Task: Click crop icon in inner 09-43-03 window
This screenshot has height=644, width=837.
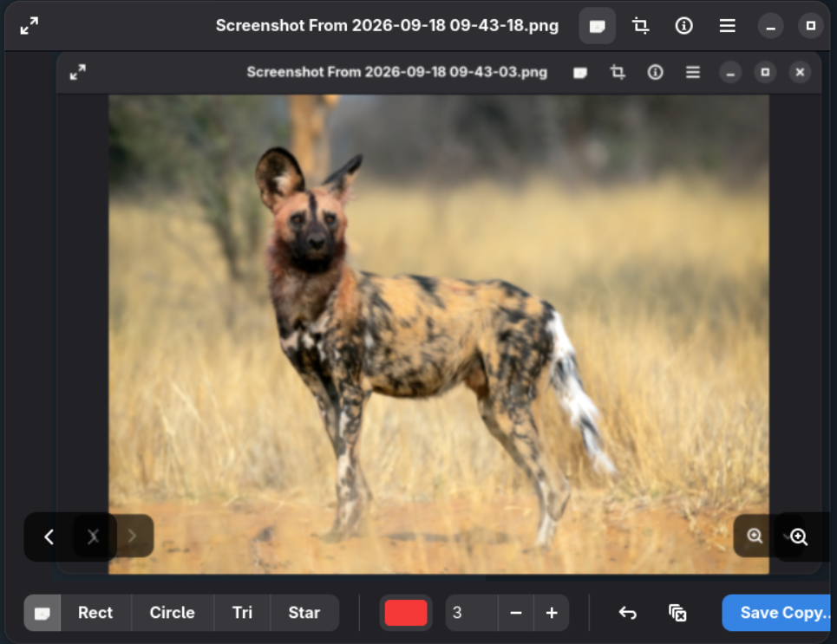Action: point(618,72)
